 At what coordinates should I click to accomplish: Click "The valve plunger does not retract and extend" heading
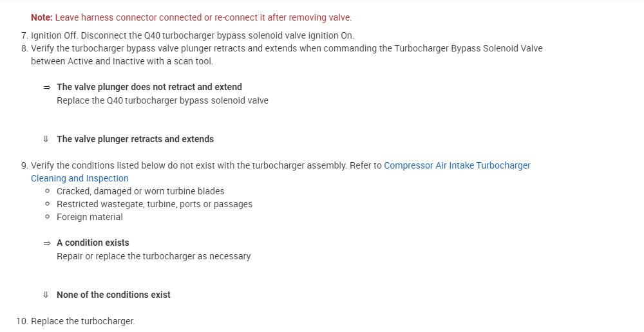(149, 87)
